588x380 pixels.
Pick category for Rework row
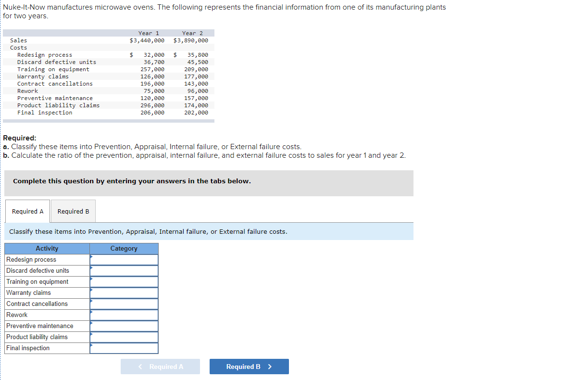point(124,315)
